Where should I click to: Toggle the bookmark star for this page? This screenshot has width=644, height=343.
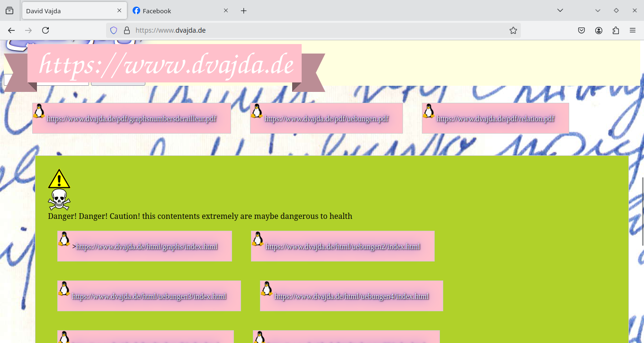pos(513,30)
